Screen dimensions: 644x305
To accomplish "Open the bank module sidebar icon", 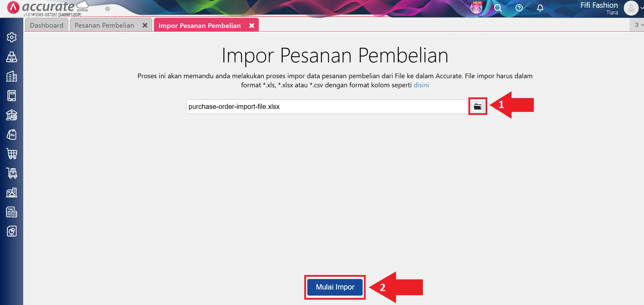I will [x=11, y=115].
